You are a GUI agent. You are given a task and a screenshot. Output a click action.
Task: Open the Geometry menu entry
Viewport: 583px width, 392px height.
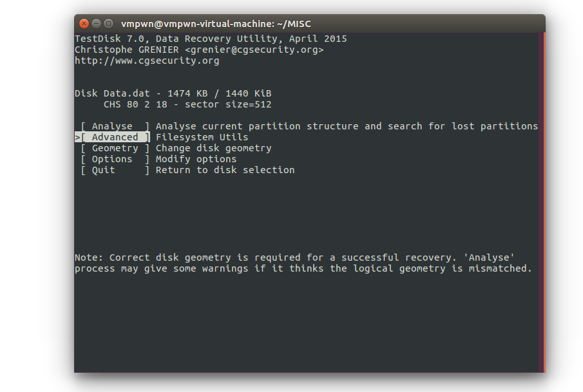point(115,148)
